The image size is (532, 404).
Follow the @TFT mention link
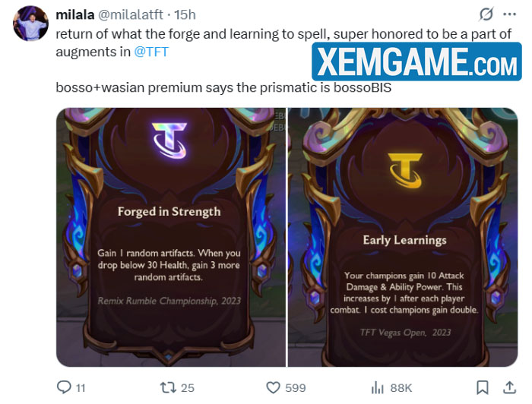click(151, 52)
